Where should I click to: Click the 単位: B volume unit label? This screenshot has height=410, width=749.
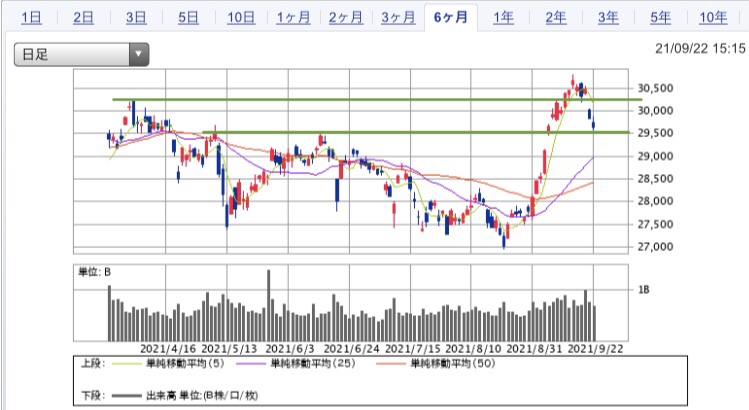[94, 272]
